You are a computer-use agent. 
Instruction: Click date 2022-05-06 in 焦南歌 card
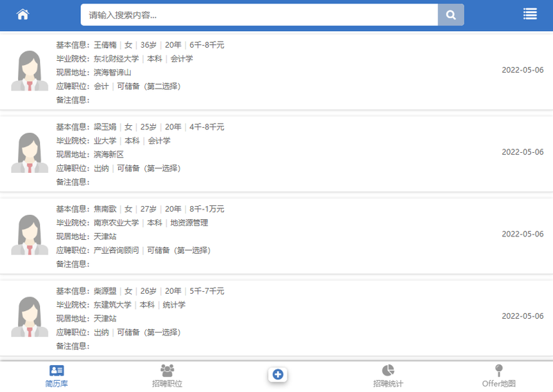tap(523, 234)
